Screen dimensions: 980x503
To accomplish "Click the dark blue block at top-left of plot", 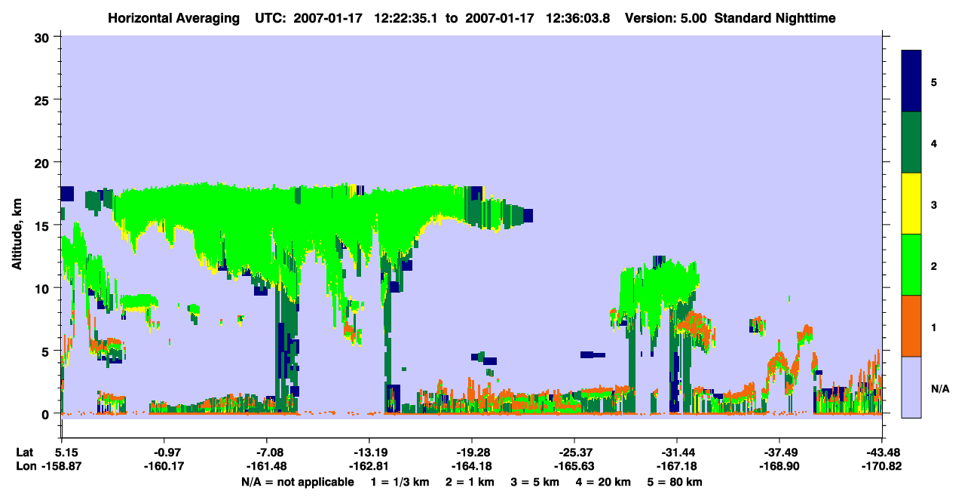I will 67,193.
